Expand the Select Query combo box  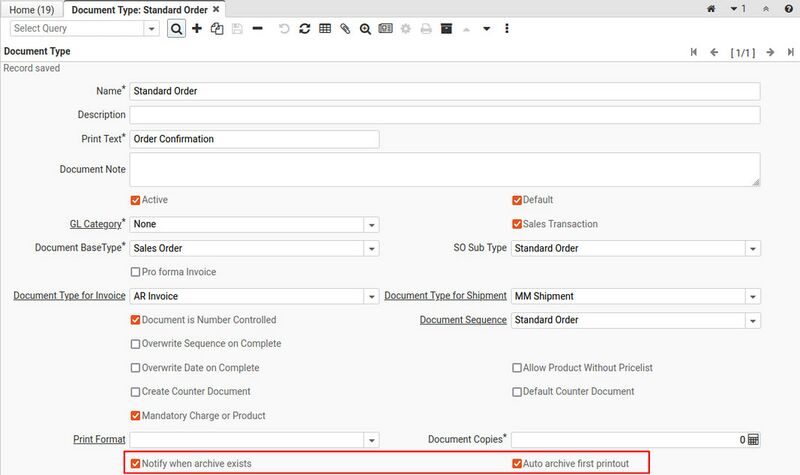[152, 29]
